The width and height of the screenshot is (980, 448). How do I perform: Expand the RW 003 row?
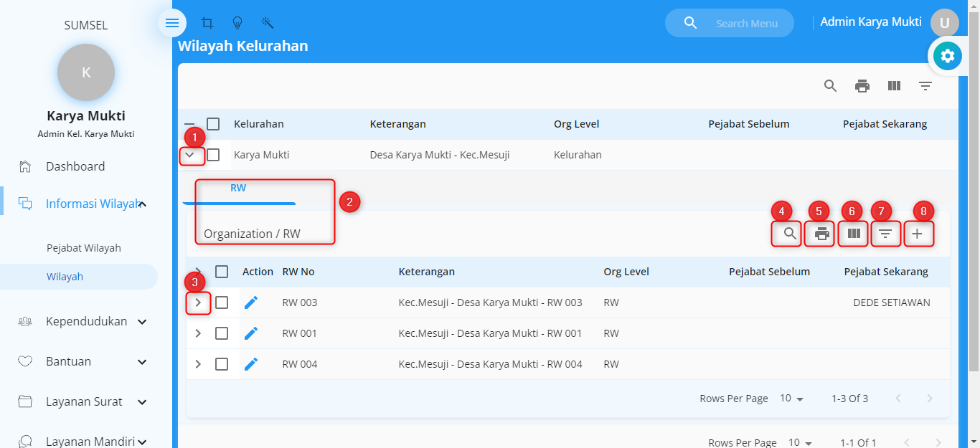click(199, 302)
